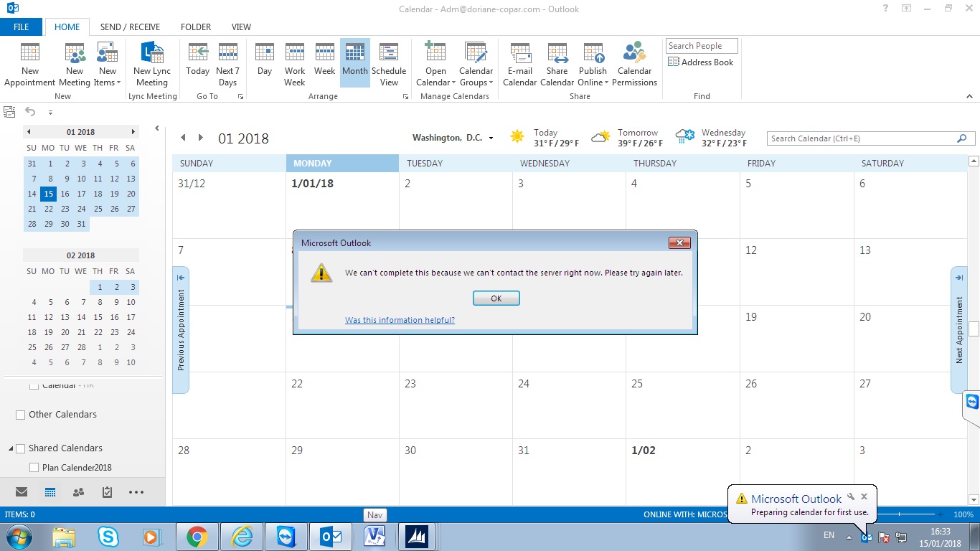Switch to Calendar in navigation bar
This screenshot has width=980, height=551.
[50, 492]
